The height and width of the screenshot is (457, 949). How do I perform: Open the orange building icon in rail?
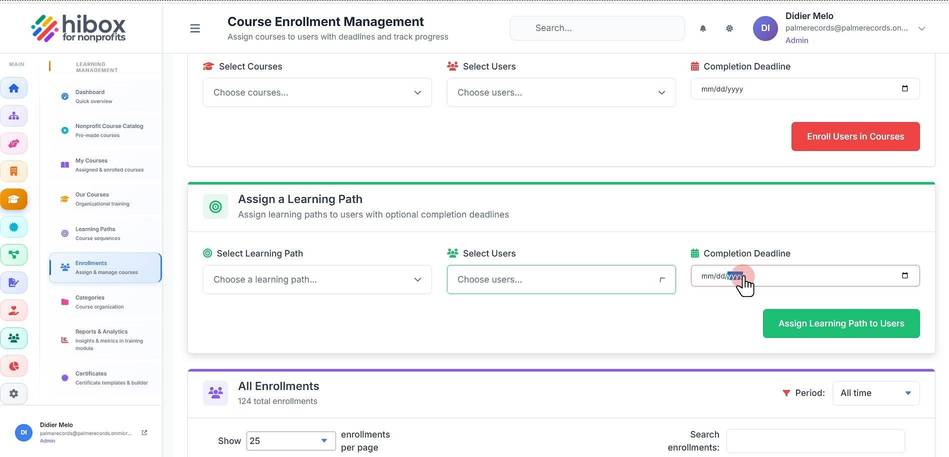(13, 171)
